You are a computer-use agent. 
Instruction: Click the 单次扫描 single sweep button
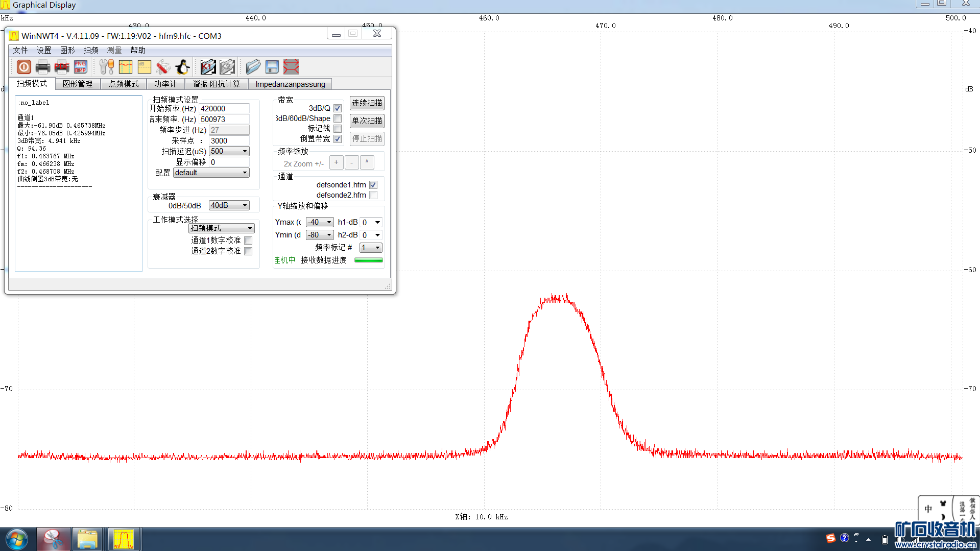coord(367,121)
